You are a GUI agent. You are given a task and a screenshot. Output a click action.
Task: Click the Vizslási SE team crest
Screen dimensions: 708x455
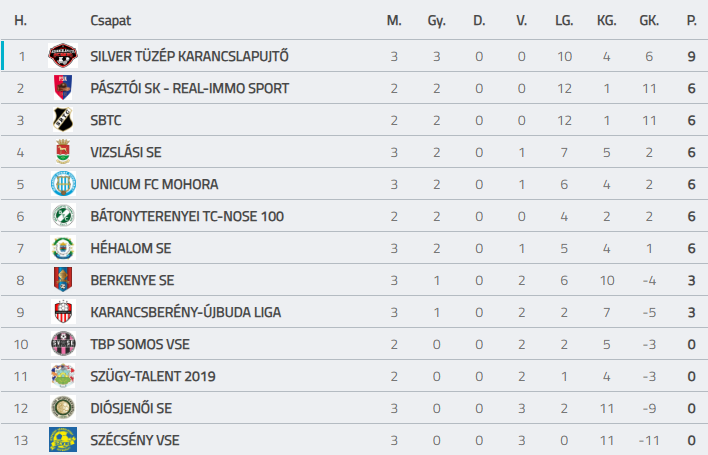63,152
